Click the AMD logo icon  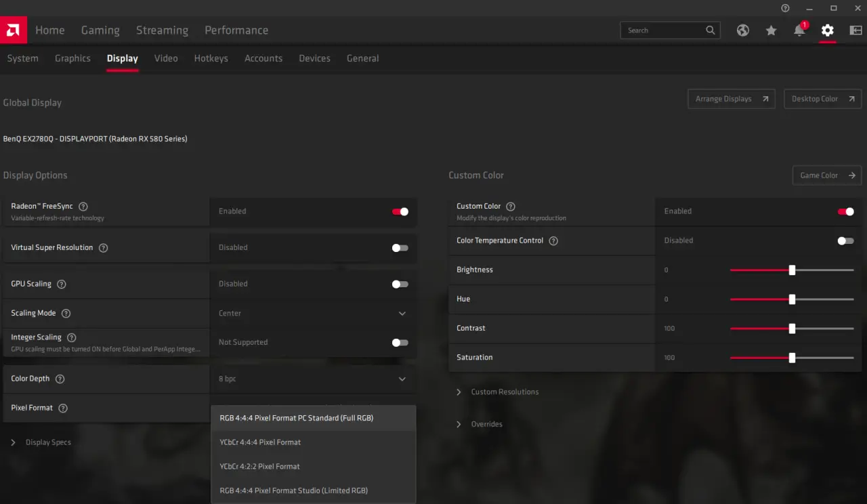coord(14,30)
